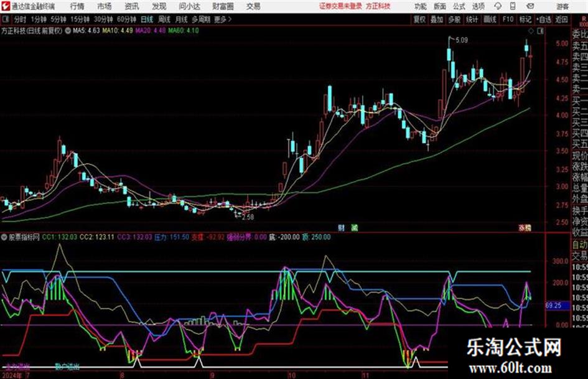Click the red 方正科技 link in title bar

[x=378, y=6]
